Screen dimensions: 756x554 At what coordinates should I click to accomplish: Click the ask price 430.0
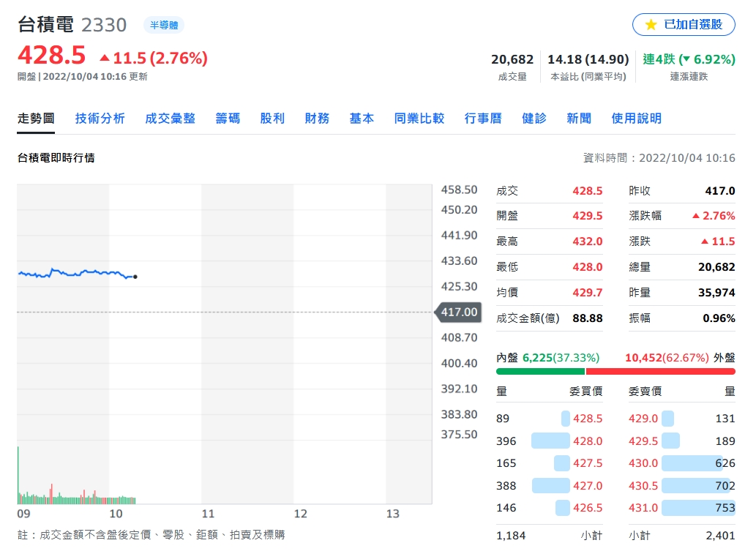coord(643,463)
